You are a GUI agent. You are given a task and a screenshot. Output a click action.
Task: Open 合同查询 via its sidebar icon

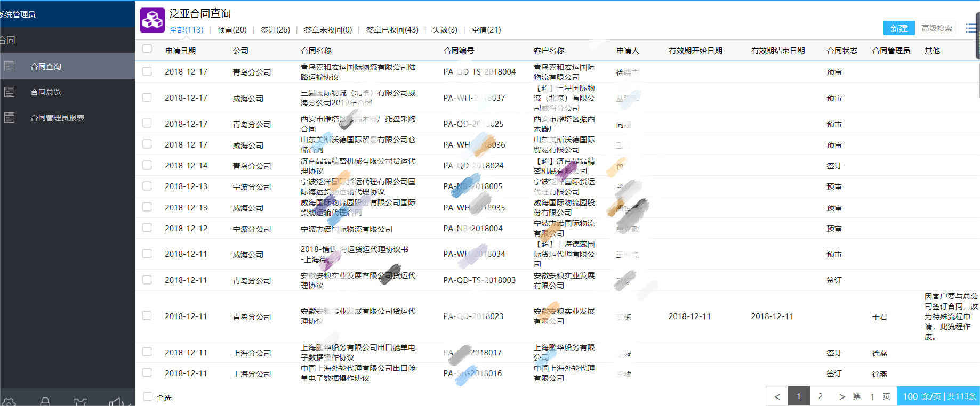coord(9,67)
